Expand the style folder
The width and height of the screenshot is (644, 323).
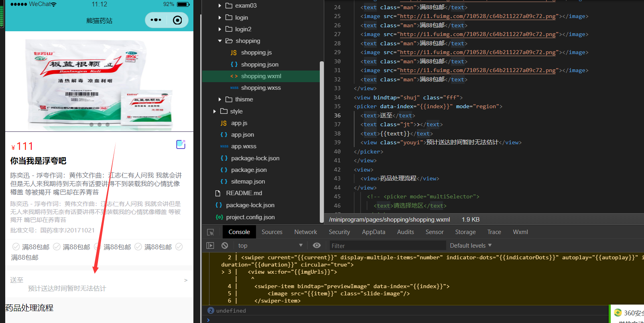click(215, 111)
